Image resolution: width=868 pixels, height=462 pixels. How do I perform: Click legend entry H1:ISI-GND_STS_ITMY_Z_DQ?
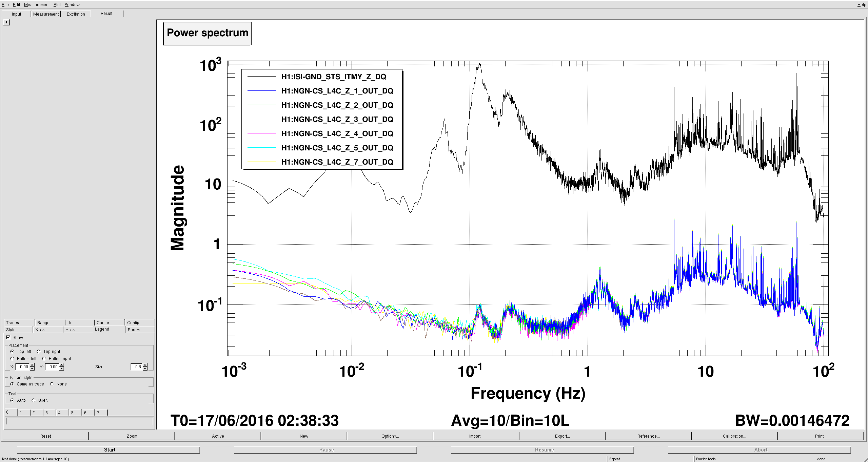pos(334,77)
